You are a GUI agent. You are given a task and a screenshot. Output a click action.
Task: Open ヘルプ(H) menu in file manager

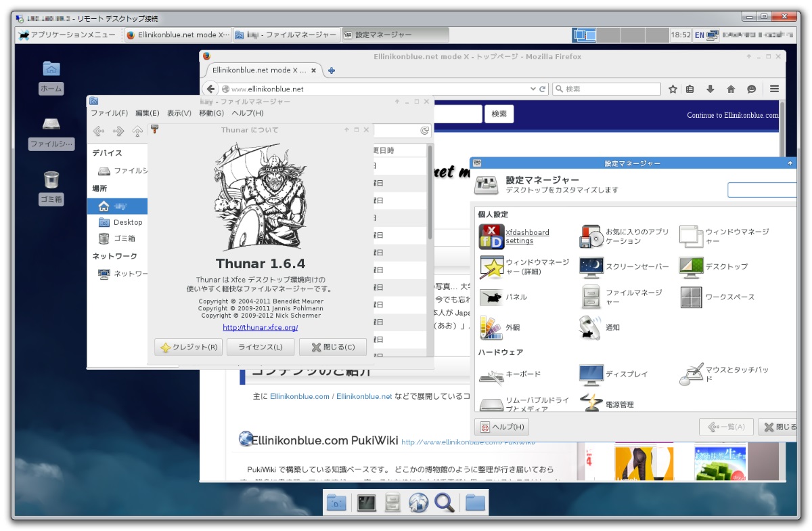click(248, 113)
